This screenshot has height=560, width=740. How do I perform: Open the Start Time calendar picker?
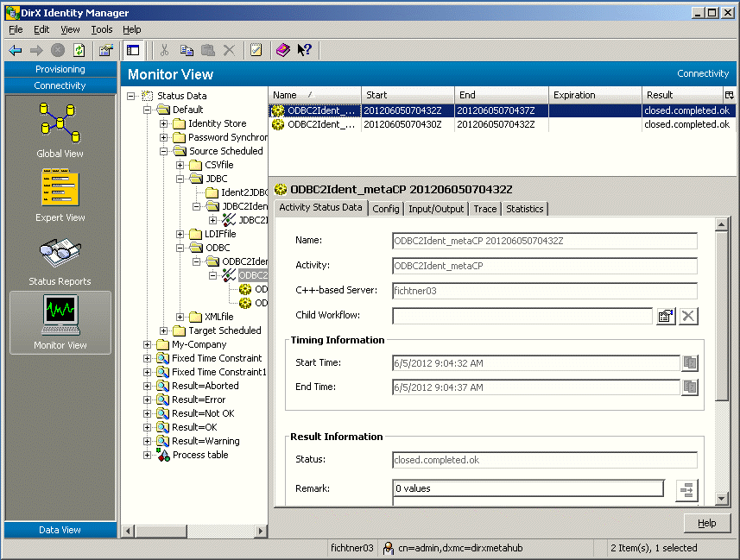coord(689,362)
